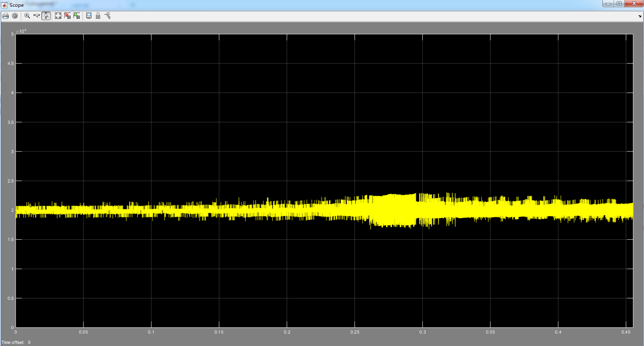Click the x-axis tick label 0.1

coord(151,332)
